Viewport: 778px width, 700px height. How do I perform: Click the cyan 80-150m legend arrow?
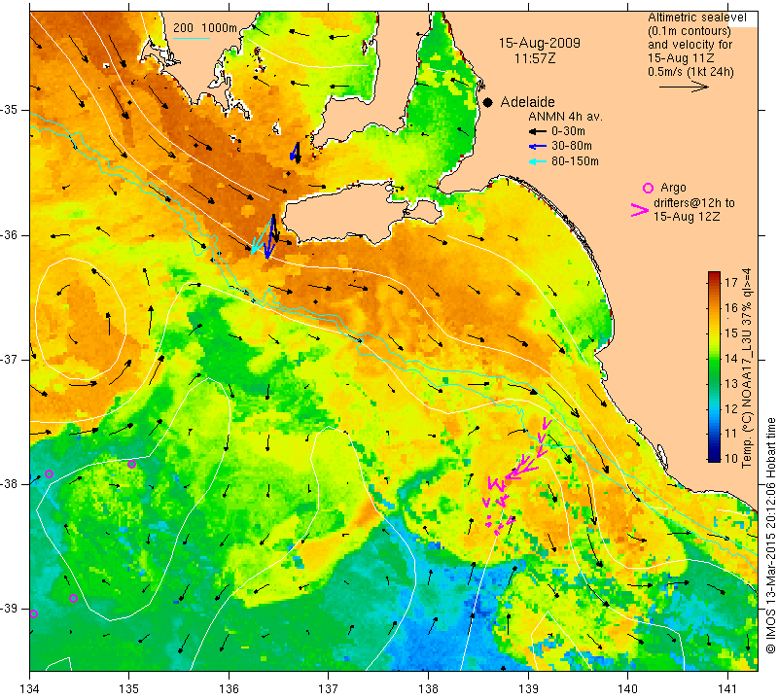point(537,161)
